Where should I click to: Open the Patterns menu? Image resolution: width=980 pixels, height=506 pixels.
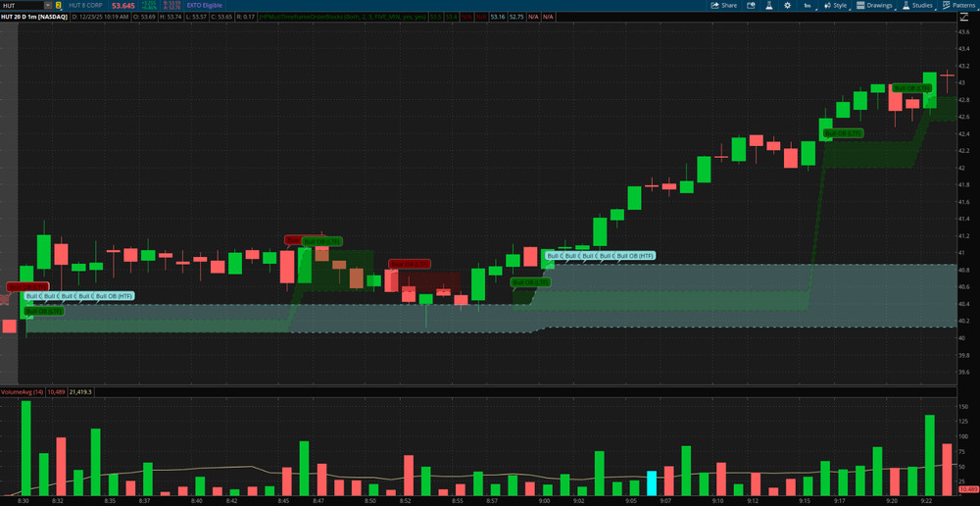(958, 5)
